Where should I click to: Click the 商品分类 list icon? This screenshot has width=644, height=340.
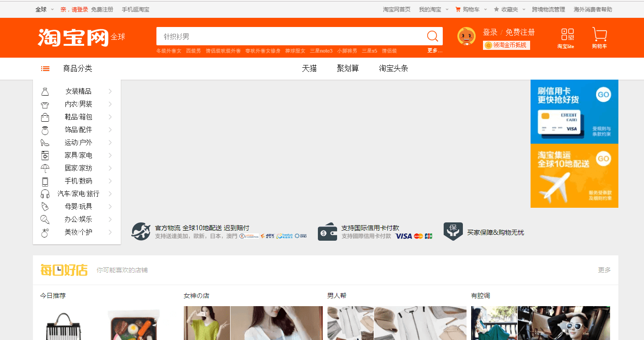(x=45, y=69)
